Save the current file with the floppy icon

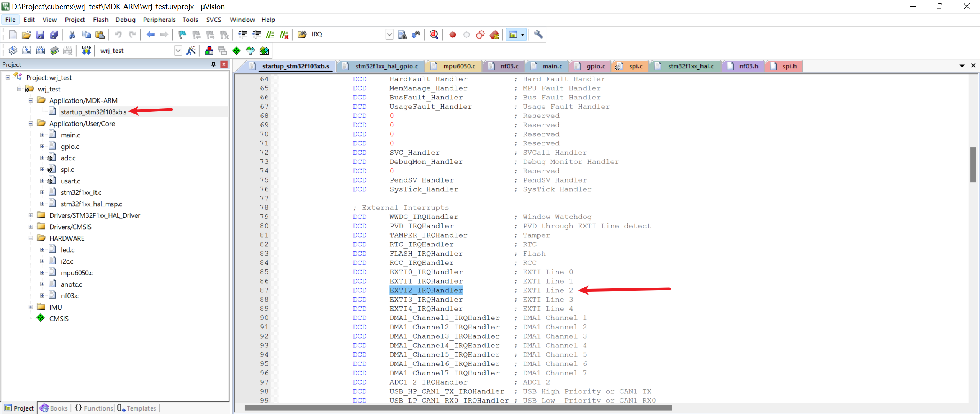pyautogui.click(x=40, y=34)
